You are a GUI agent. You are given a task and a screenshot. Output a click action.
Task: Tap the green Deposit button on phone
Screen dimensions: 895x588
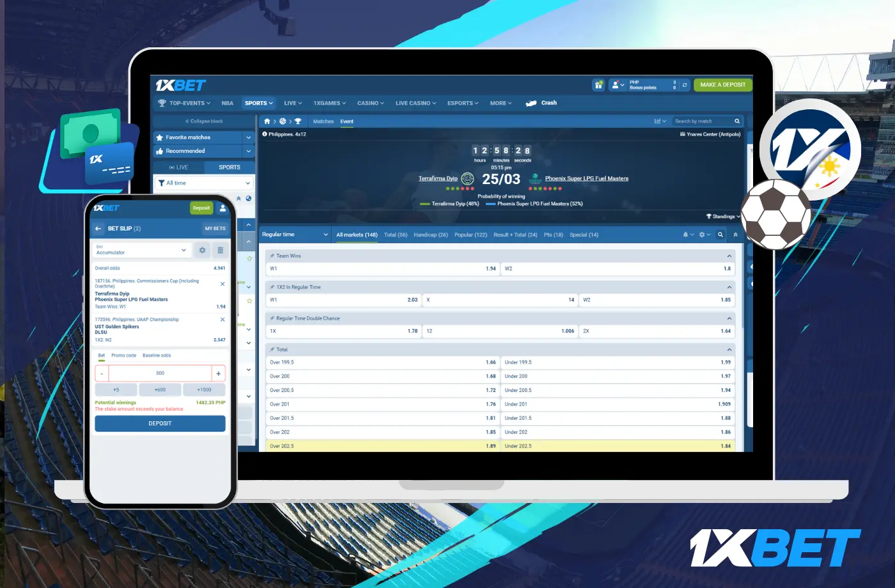tap(201, 208)
